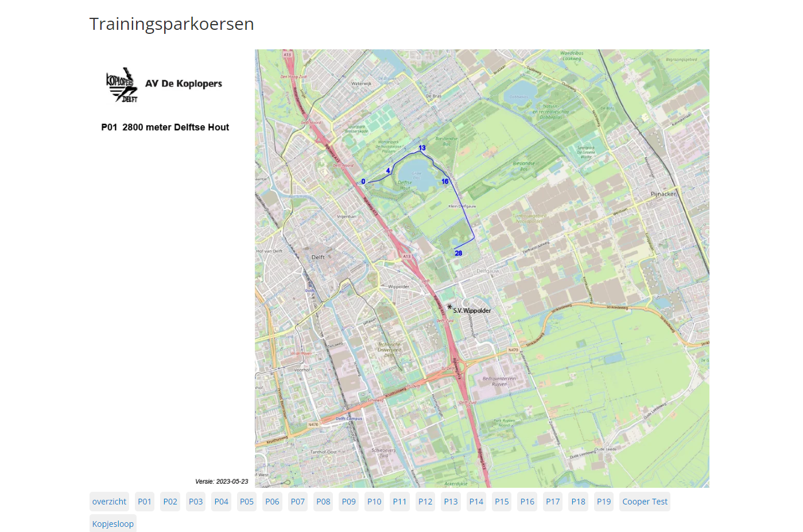The width and height of the screenshot is (803, 532).
Task: Select route P01
Action: pyautogui.click(x=145, y=502)
